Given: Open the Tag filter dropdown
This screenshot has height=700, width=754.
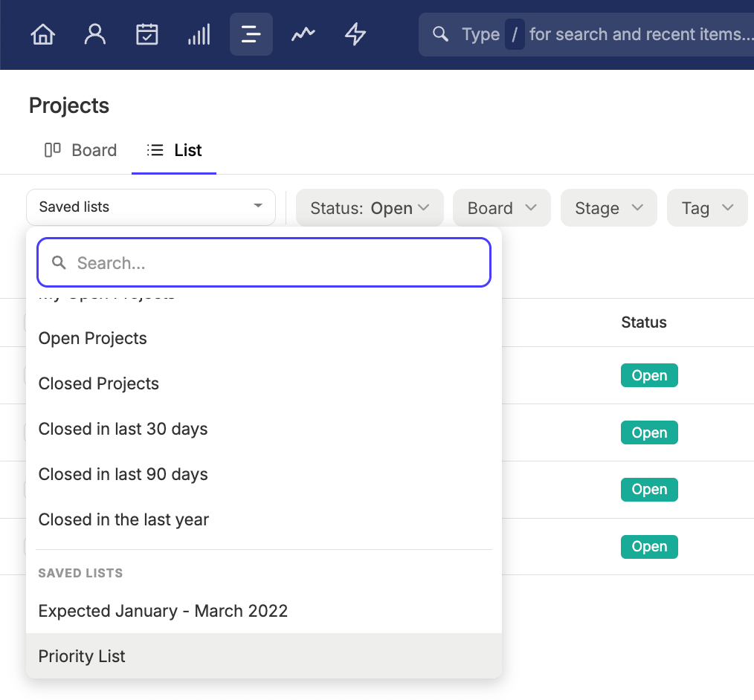Looking at the screenshot, I should (707, 208).
